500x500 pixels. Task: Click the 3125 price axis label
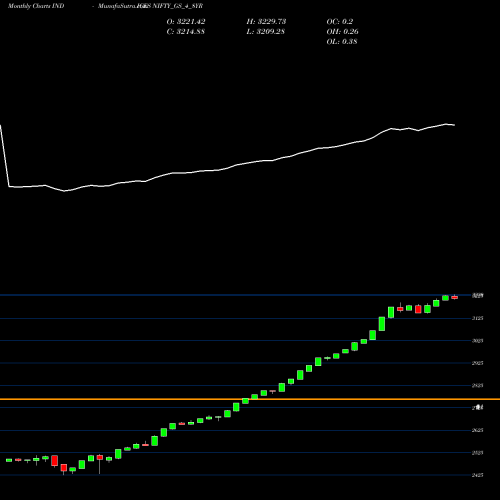point(478,318)
